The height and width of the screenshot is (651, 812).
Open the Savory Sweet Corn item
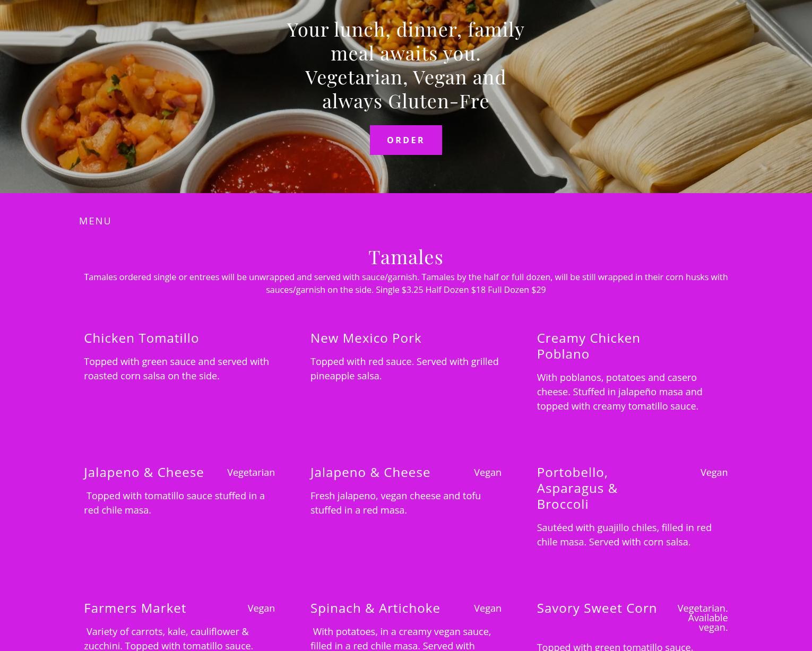tap(597, 608)
